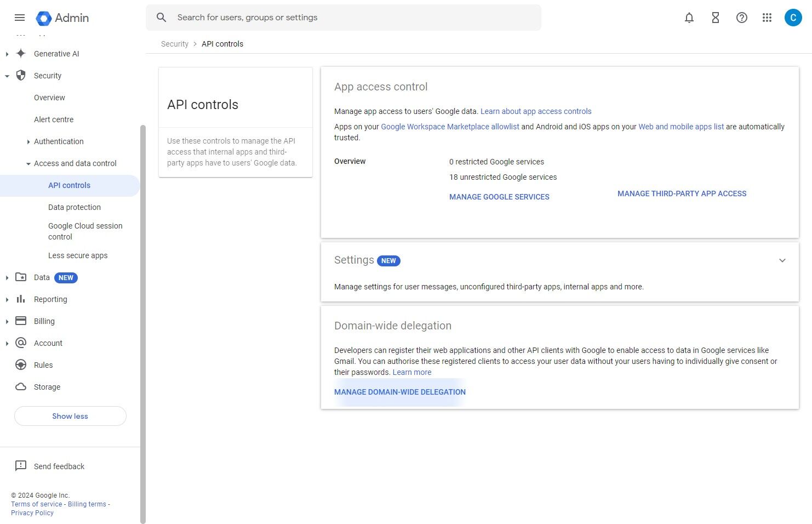Viewport: 812px width, 524px height.
Task: Click the Rules steering-wheel icon
Action: tap(21, 365)
